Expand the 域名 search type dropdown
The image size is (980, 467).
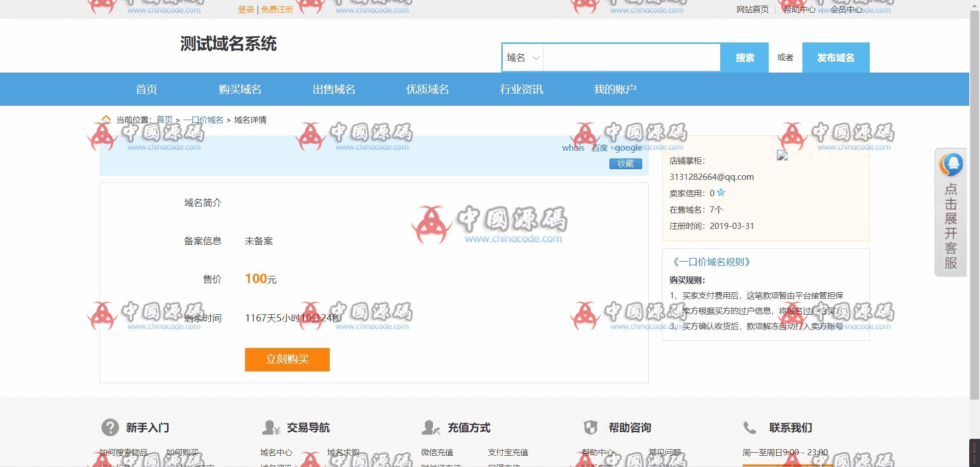point(523,58)
